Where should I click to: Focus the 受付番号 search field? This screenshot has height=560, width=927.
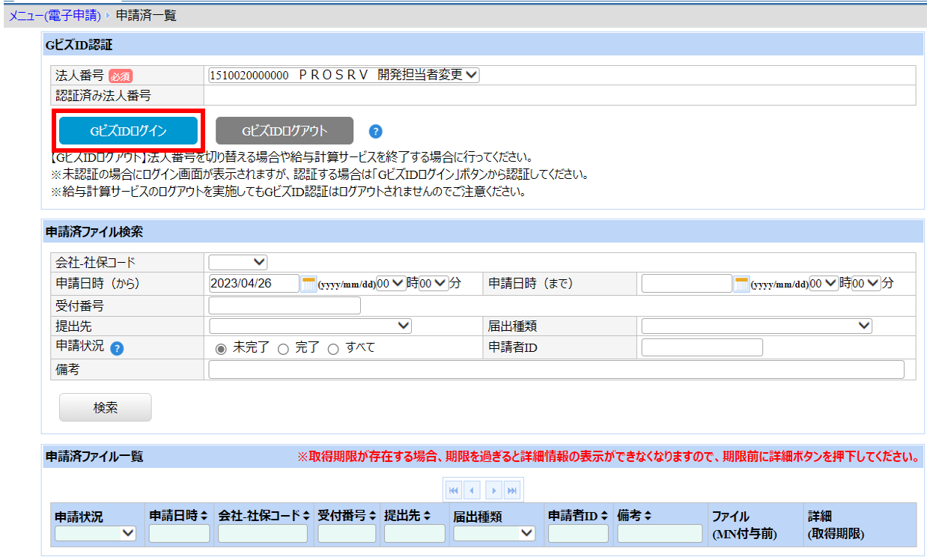click(285, 305)
